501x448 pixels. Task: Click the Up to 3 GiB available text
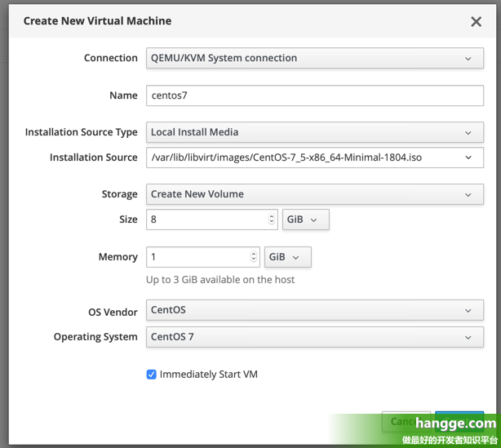pos(220,280)
